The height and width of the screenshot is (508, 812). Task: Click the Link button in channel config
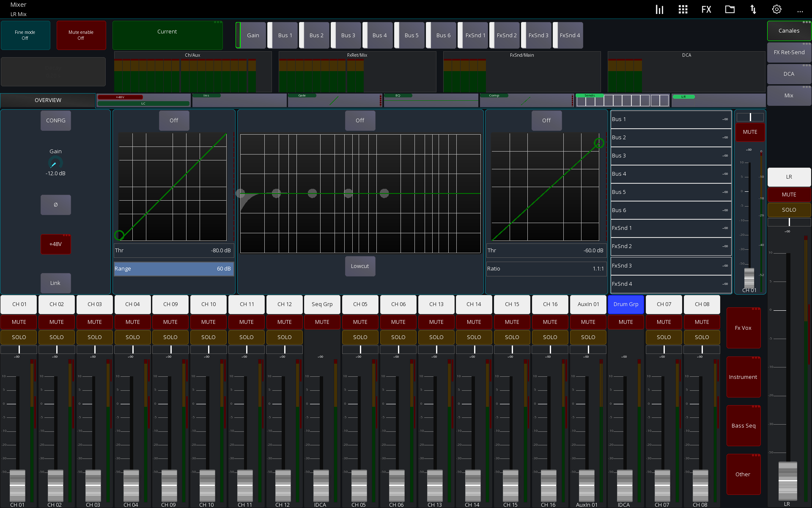point(55,283)
